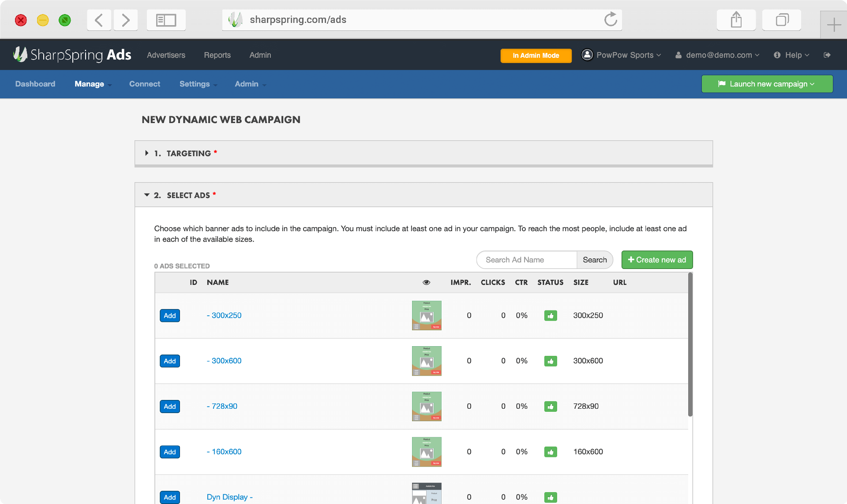
Task: Open browser tabs overview icon
Action: coord(782,20)
